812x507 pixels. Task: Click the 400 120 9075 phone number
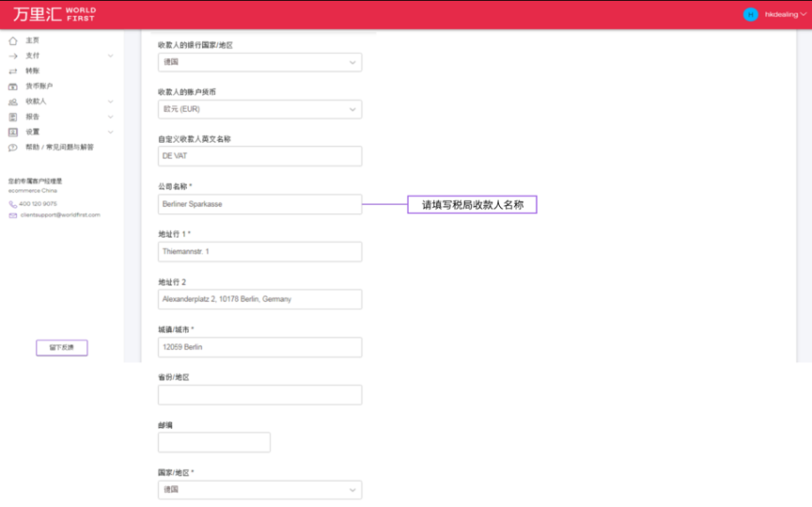(x=38, y=204)
